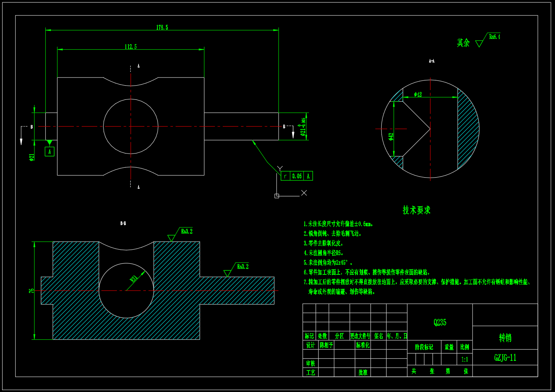
Task: Select the vertical φ42 dimension in A-A
Action: point(391,137)
